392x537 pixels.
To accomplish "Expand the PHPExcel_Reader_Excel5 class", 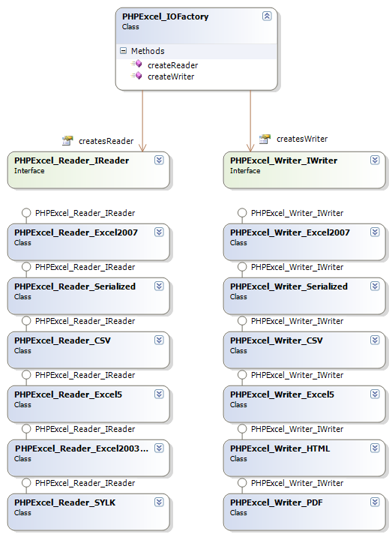I will coord(159,394).
